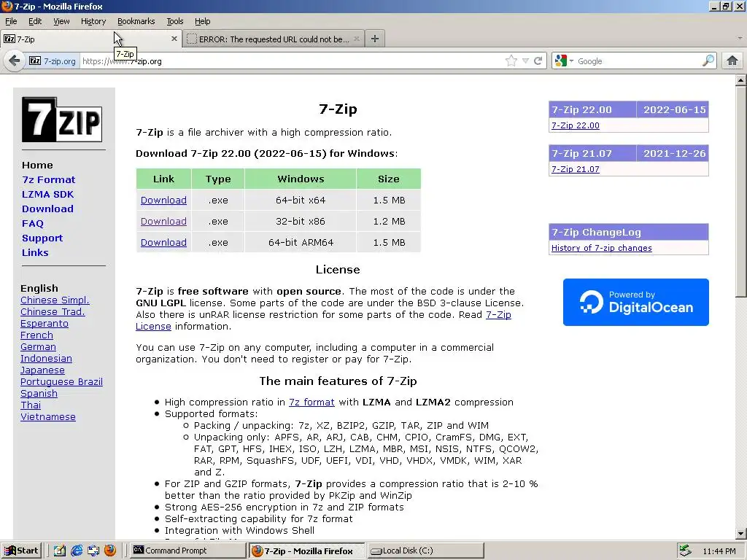This screenshot has width=747, height=560.
Task: Switch language to Vietnamese
Action: pos(48,417)
